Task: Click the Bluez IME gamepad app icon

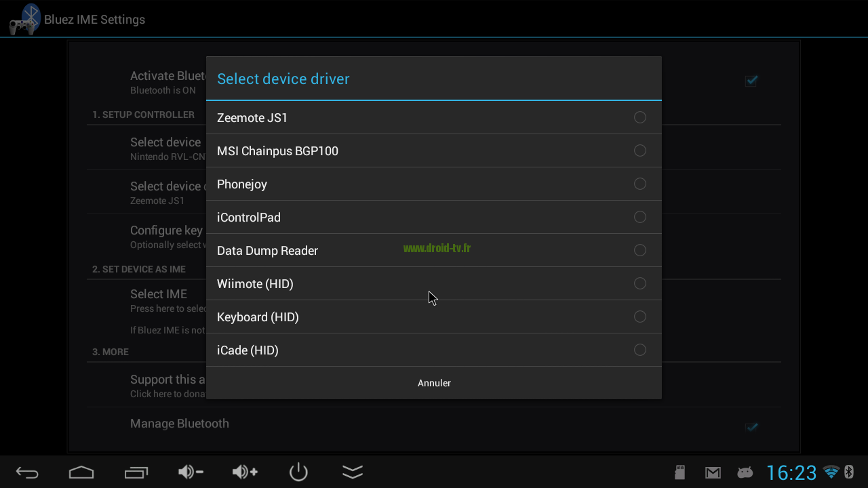Action: pyautogui.click(x=24, y=19)
